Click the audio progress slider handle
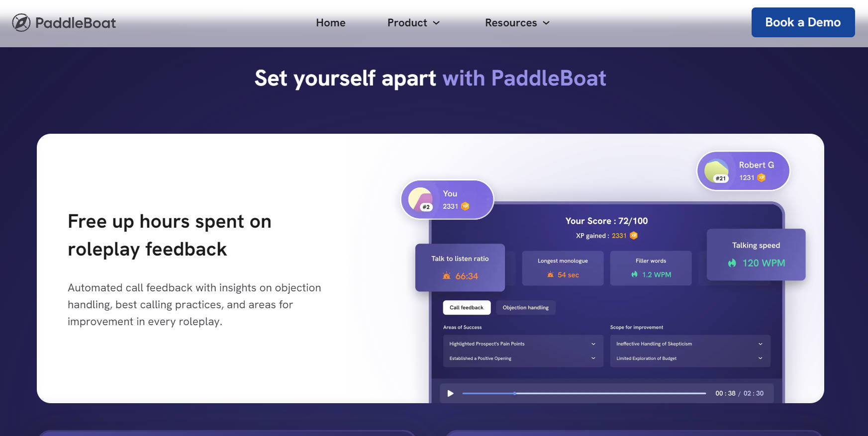Image resolution: width=868 pixels, height=436 pixels. [x=515, y=393]
